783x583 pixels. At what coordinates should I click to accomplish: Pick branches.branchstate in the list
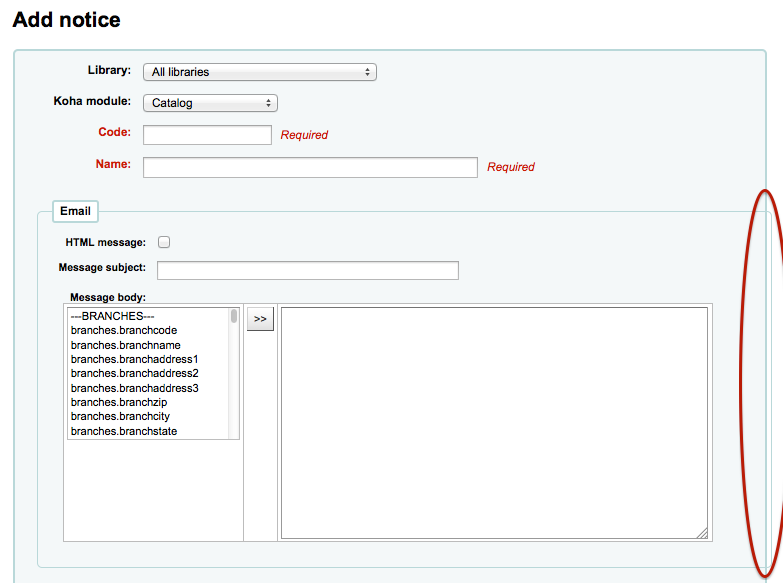click(124, 431)
